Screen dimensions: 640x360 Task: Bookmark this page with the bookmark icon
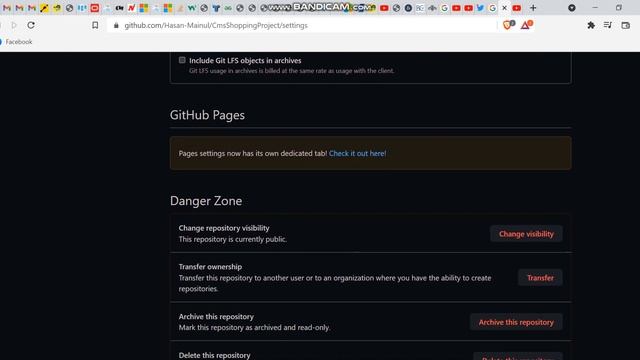[95, 25]
